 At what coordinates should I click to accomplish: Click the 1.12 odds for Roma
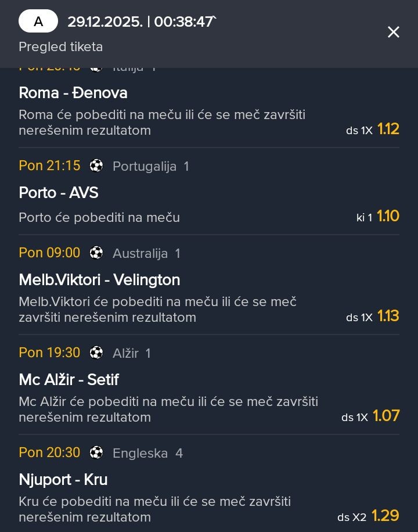coord(388,129)
